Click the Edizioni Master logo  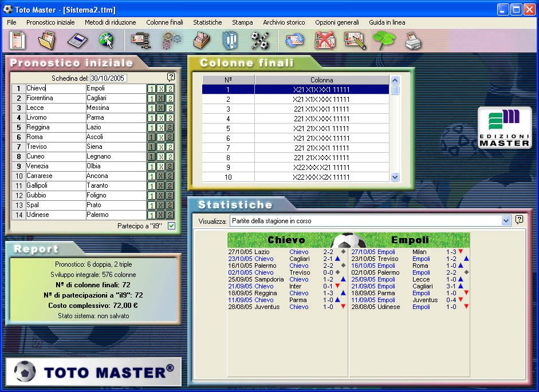[x=505, y=128]
